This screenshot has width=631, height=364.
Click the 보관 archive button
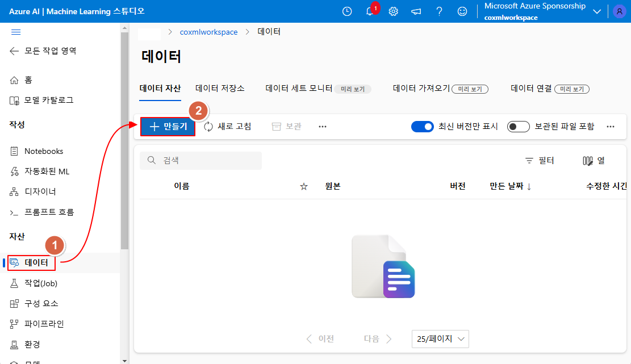tap(286, 127)
